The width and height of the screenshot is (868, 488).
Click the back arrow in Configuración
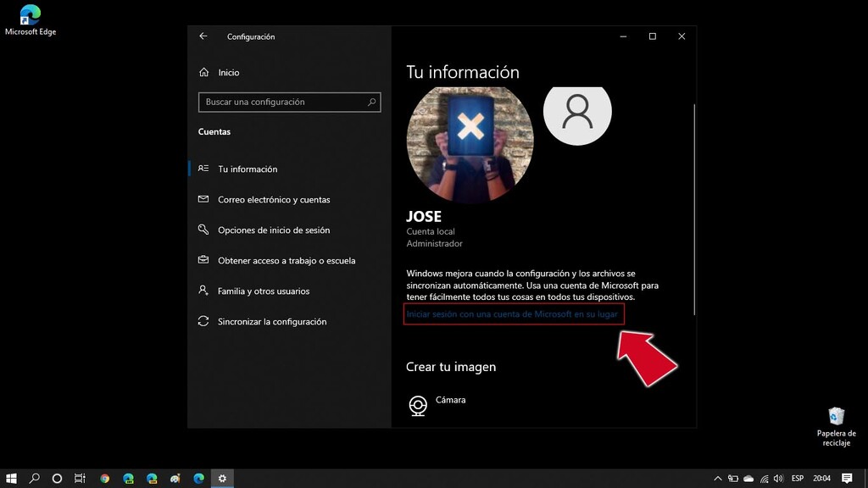(203, 36)
